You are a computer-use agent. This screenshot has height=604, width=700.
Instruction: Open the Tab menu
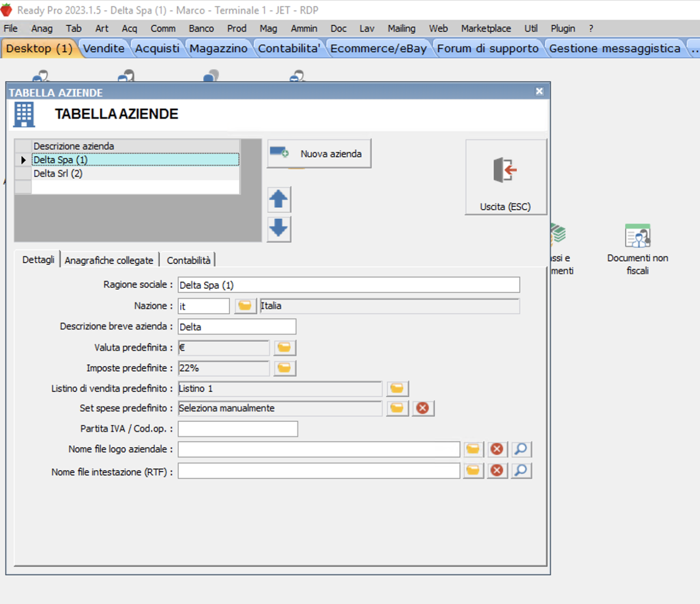click(74, 28)
